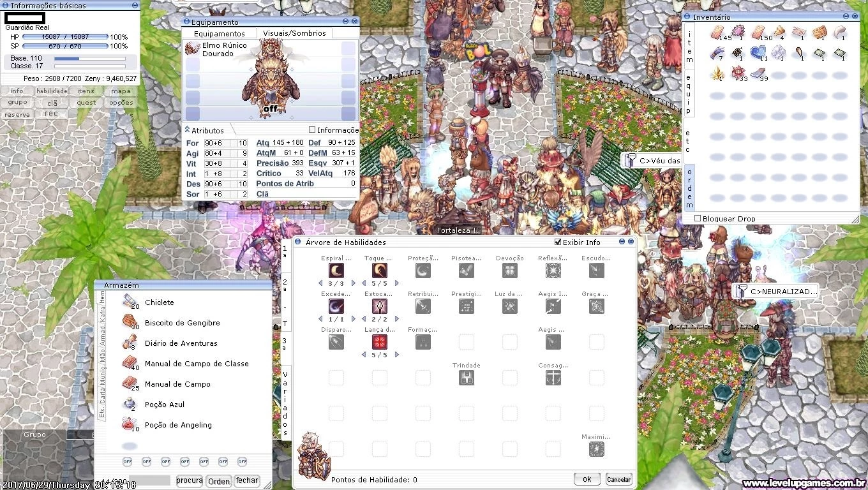
Task: Decrease the Espiral skill level
Action: (x=320, y=283)
